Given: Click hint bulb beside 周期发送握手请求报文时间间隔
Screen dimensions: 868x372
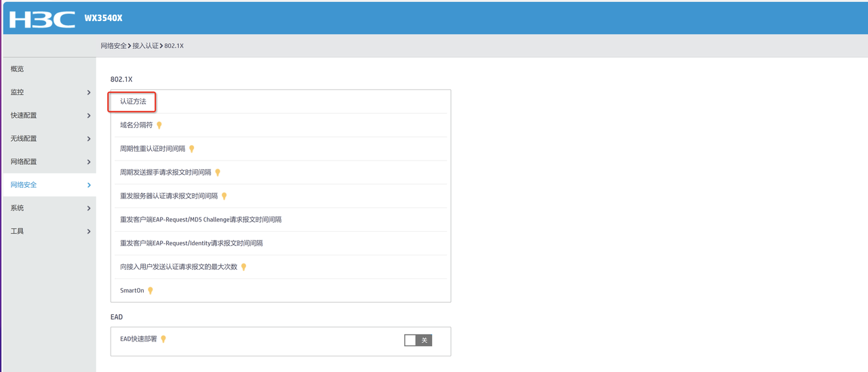Looking at the screenshot, I should pyautogui.click(x=218, y=173).
